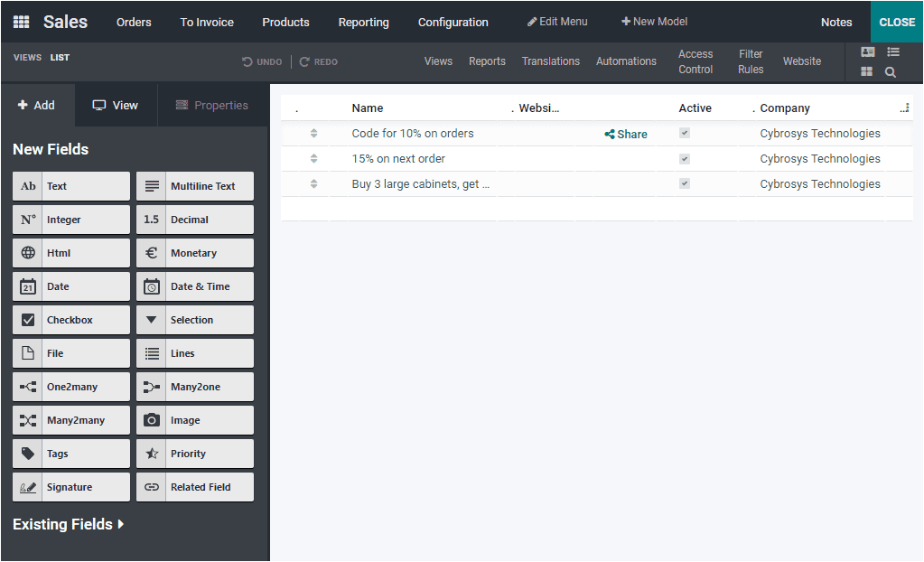Disable Active for the large cabinets promotion
The height and width of the screenshot is (562, 924).
coord(685,183)
